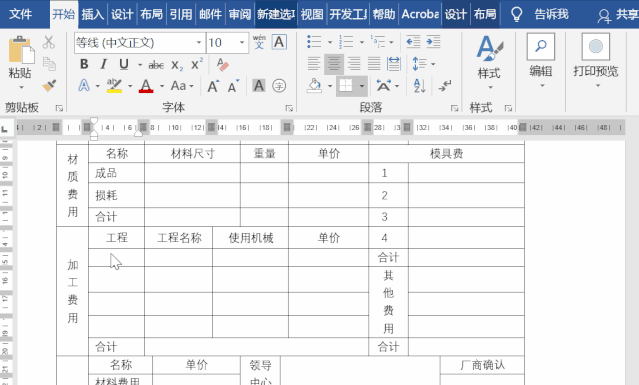Toggle Underline formatting
Image resolution: width=639 pixels, height=385 pixels.
(x=123, y=64)
